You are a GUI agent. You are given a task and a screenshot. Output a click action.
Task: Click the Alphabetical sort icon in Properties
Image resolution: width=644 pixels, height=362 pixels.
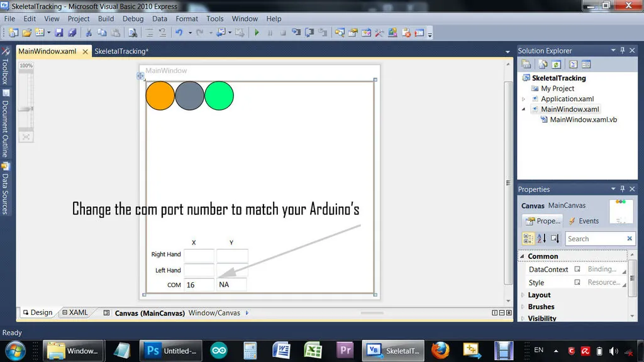tap(542, 239)
